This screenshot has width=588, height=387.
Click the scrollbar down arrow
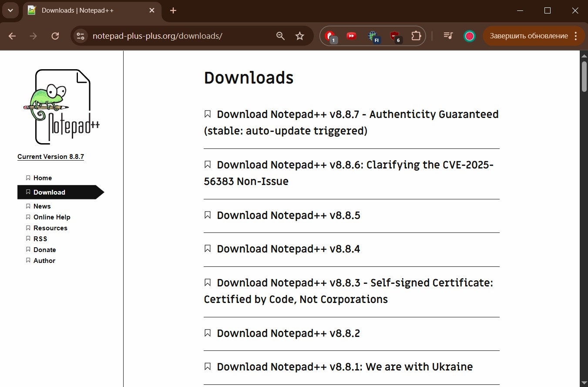pos(585,383)
